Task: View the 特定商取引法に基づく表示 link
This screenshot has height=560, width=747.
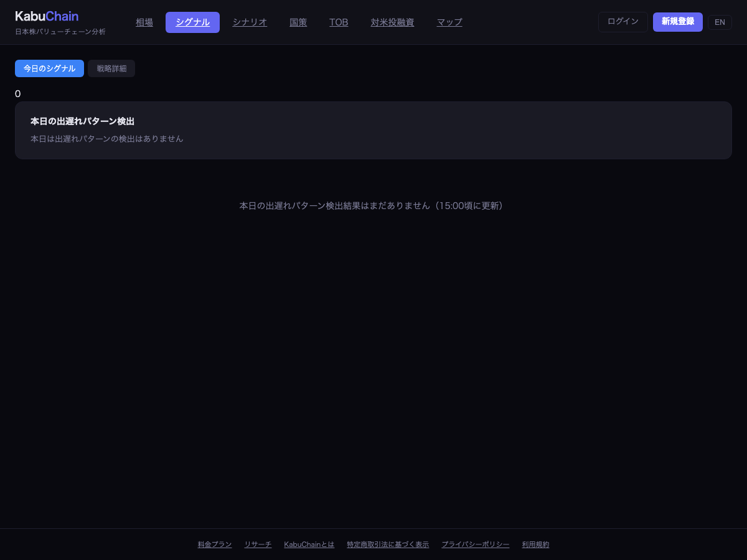Action: coord(388,544)
